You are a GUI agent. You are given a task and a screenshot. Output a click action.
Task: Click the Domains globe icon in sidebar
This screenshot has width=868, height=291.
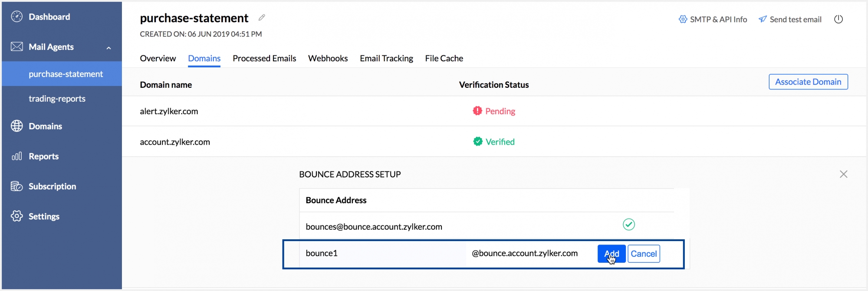click(17, 126)
